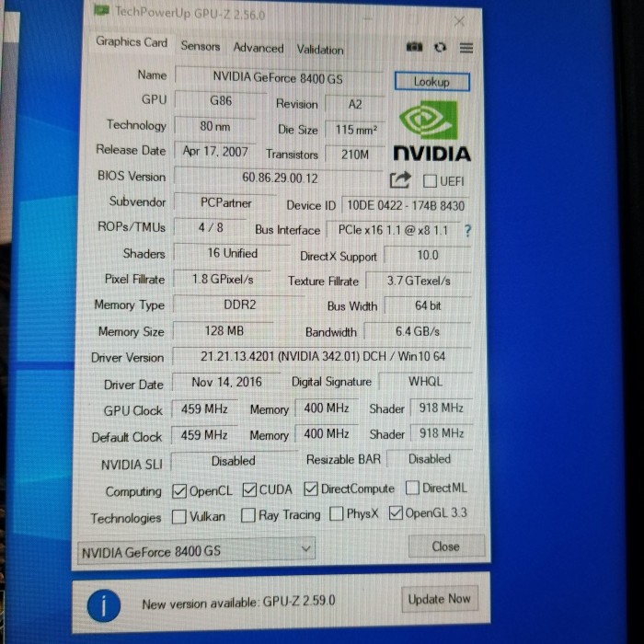The width and height of the screenshot is (644, 644).
Task: Click the New version available GPU-Z 2.59.0 text
Action: (x=238, y=603)
